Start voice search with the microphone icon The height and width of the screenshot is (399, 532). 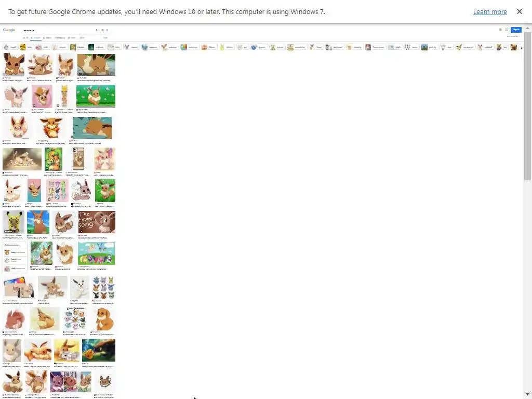point(97,30)
